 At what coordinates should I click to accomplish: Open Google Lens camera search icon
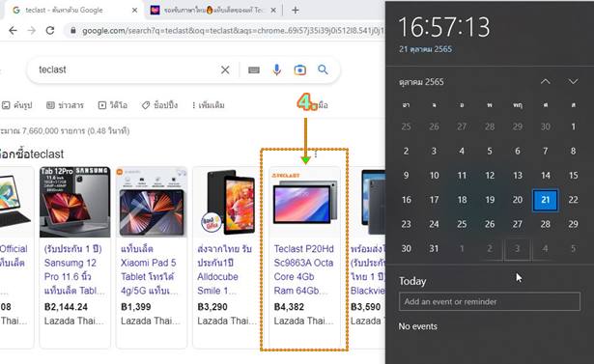point(300,70)
